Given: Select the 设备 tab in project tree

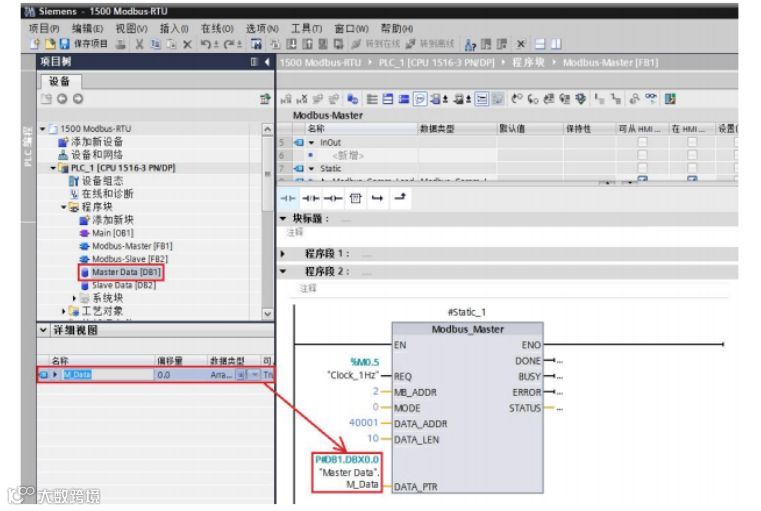Looking at the screenshot, I should click(x=59, y=81).
